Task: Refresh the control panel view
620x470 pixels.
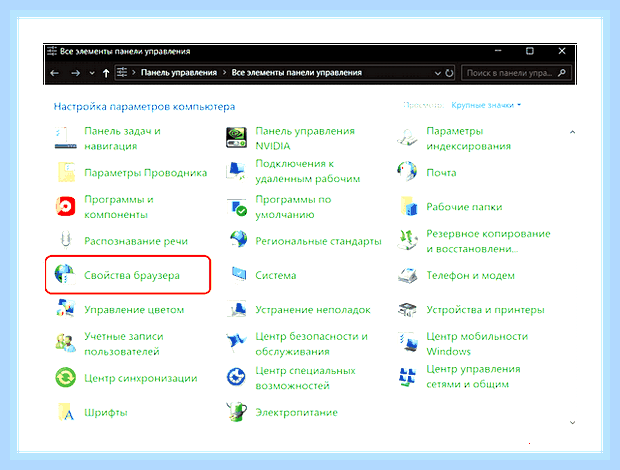Action: coord(449,73)
